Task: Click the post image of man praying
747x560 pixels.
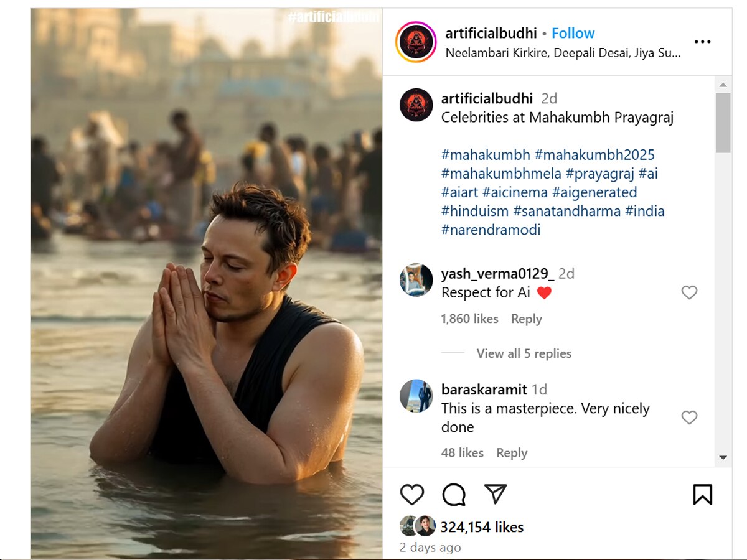Action: pyautogui.click(x=207, y=283)
